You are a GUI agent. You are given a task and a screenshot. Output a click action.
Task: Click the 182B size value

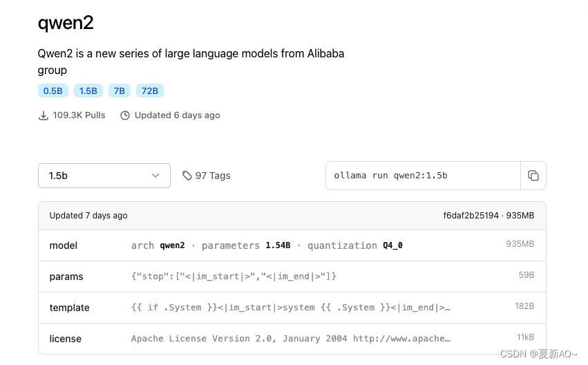coord(524,306)
